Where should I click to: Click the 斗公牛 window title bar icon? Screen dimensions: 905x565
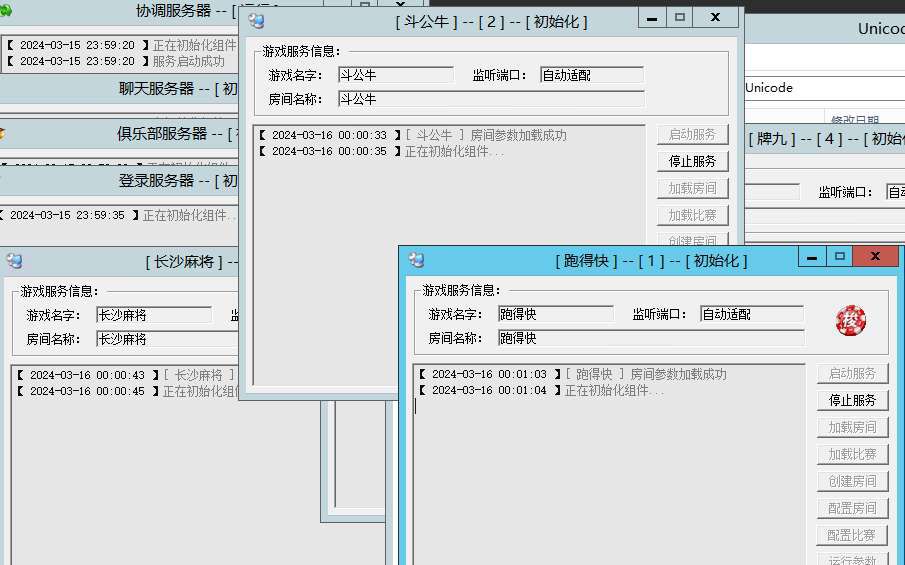click(256, 20)
